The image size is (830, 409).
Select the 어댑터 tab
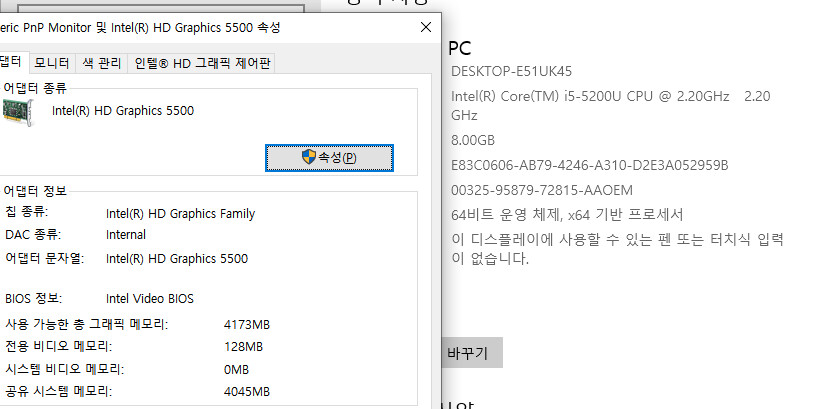12,62
